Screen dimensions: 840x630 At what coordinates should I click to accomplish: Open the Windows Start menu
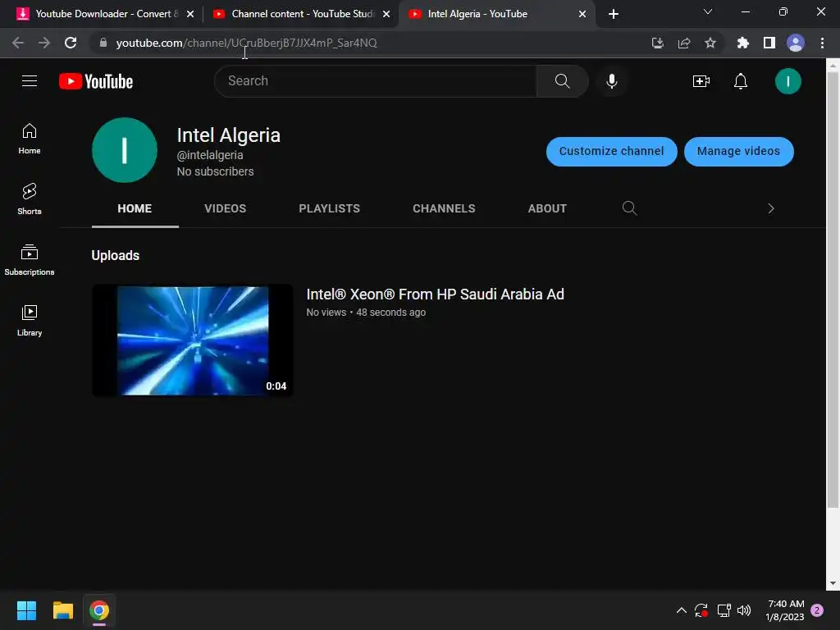pos(26,610)
